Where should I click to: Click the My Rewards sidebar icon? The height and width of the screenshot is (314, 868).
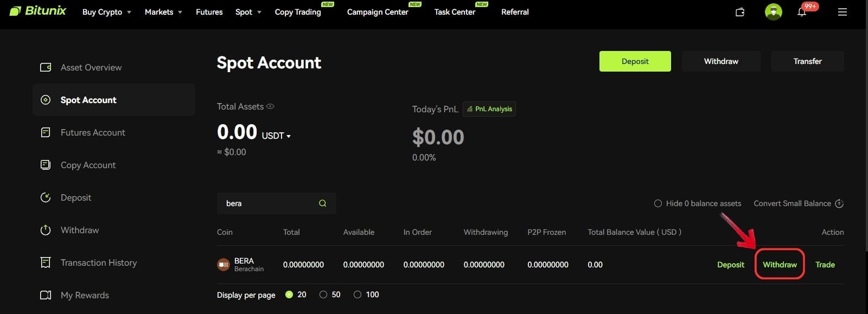[46, 295]
